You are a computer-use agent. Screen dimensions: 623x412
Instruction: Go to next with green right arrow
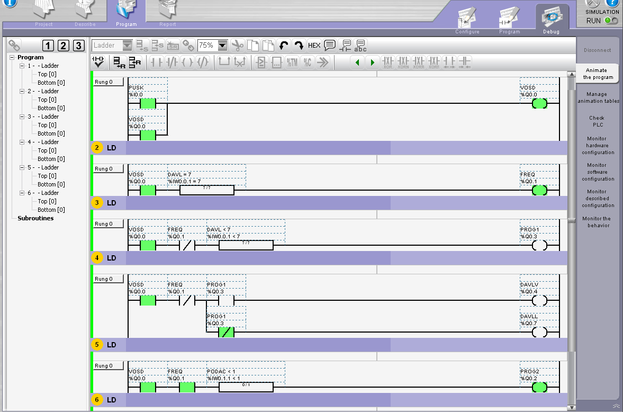click(x=372, y=62)
